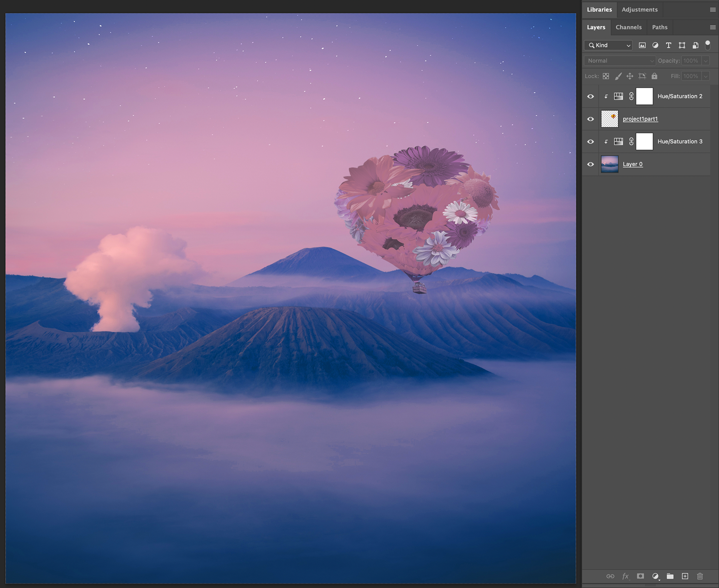Image resolution: width=719 pixels, height=588 pixels.
Task: Toggle visibility of Layer 0
Action: click(x=591, y=164)
